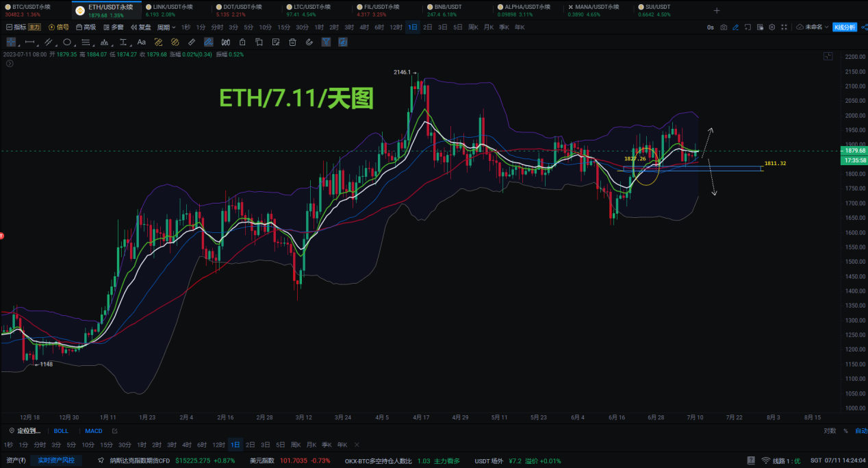Select the 周K timeframe in top bar
Image resolution: width=868 pixels, height=468 pixels.
pyautogui.click(x=472, y=27)
